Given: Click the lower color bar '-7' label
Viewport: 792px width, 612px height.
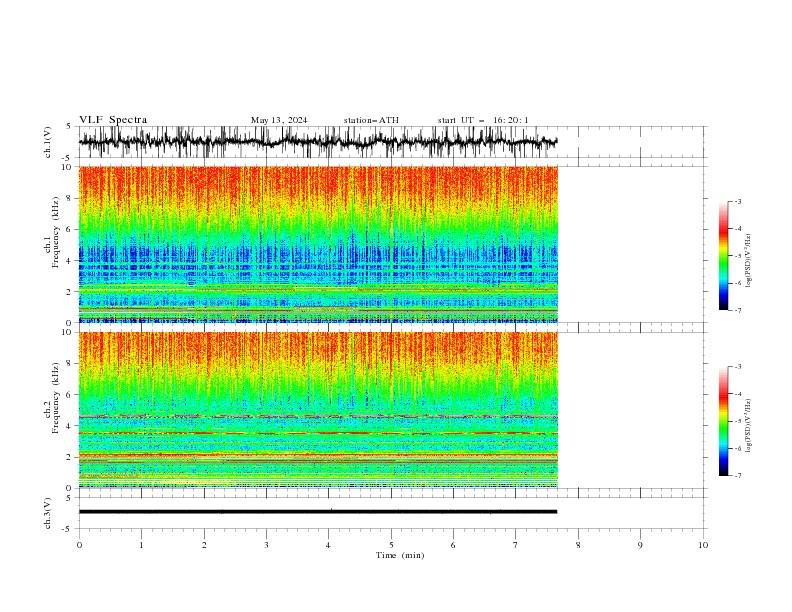Looking at the screenshot, I should tap(738, 476).
